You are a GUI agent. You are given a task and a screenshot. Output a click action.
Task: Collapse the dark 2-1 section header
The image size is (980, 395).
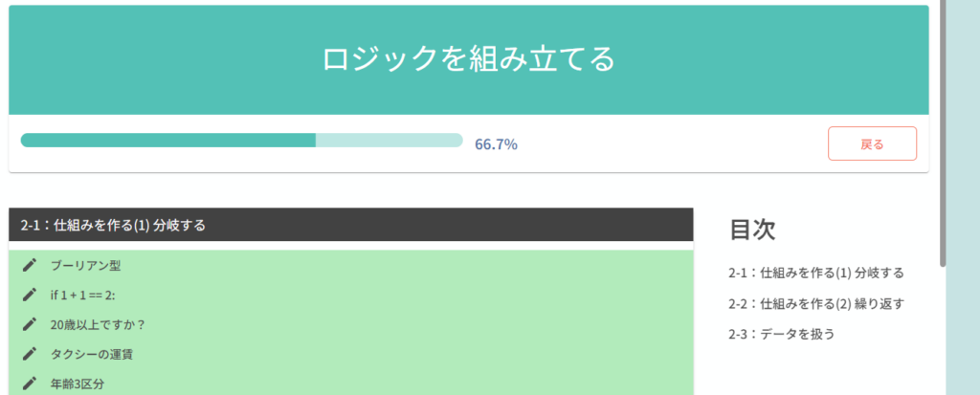pyautogui.click(x=350, y=226)
